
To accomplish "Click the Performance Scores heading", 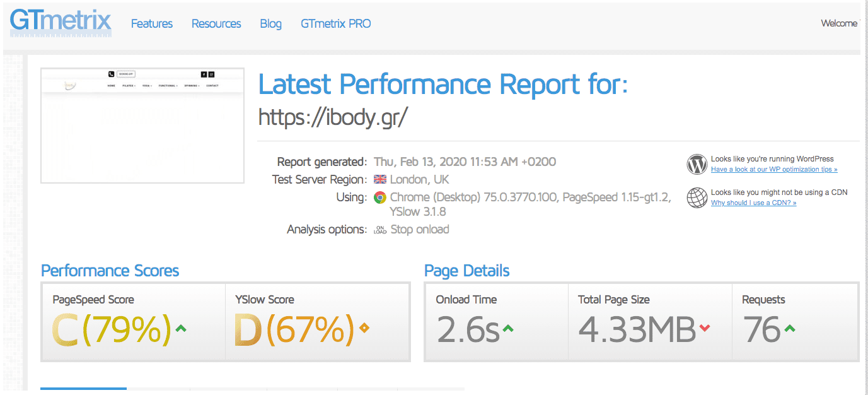I will [110, 271].
